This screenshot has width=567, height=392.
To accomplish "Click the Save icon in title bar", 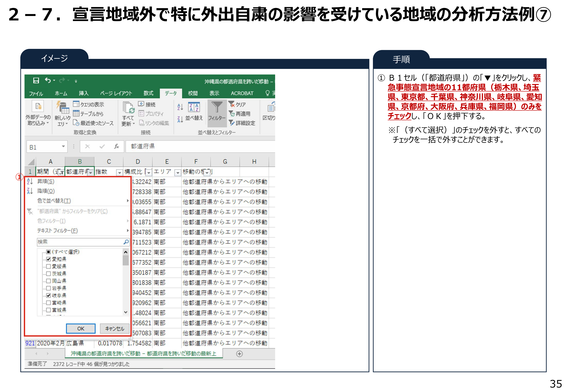I will (36, 81).
